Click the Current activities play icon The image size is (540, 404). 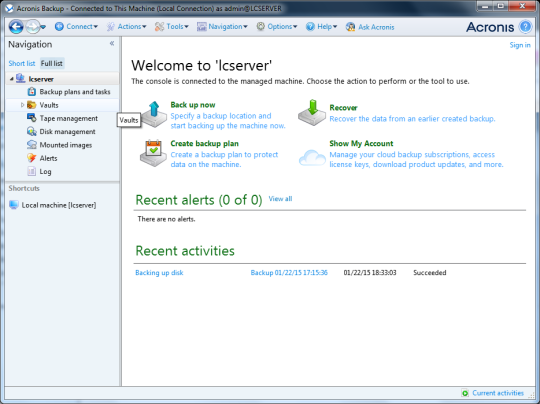pyautogui.click(x=465, y=393)
